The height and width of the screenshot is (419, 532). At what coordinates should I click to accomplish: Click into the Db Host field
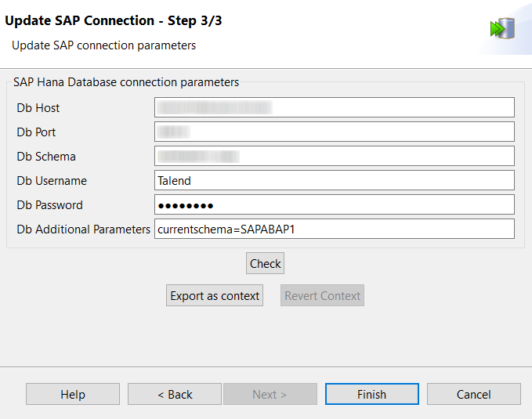coord(334,107)
